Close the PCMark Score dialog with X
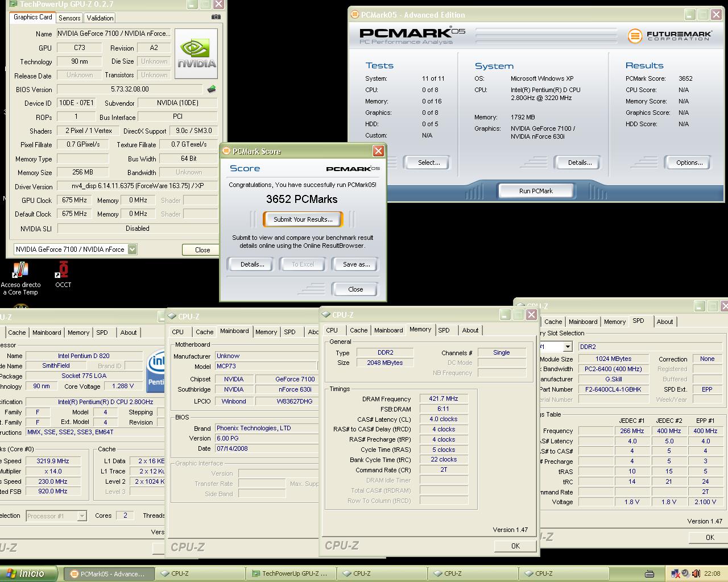Screen dimensions: 728x582 (x=378, y=151)
